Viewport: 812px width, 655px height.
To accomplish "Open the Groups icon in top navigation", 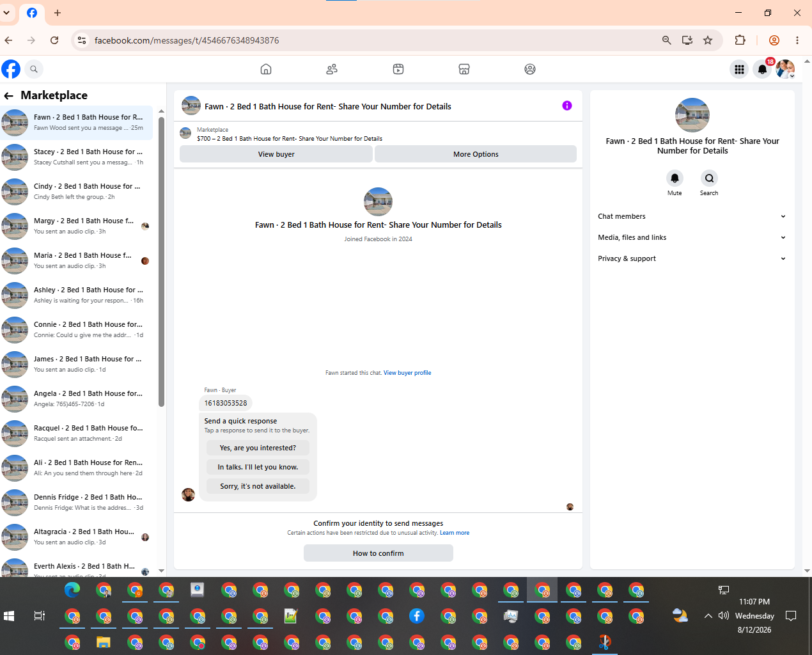I will [530, 69].
